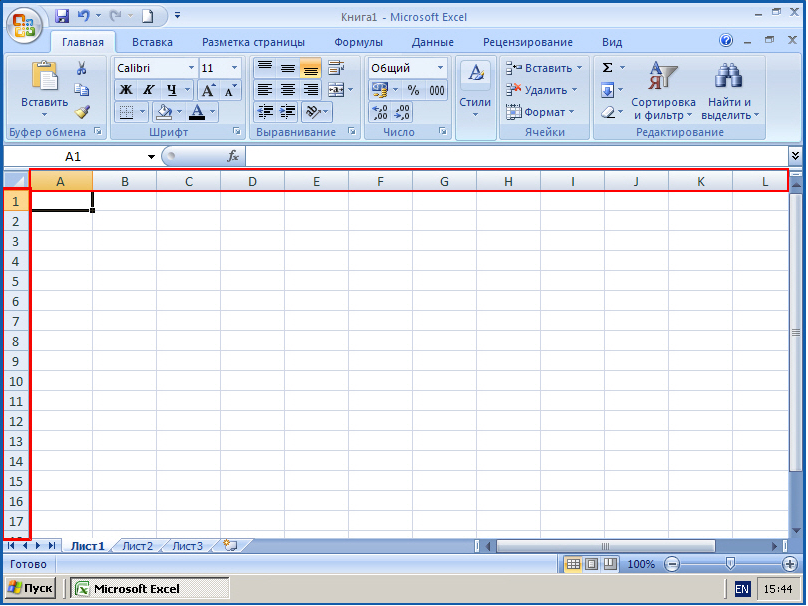Apply red font color A
The width and height of the screenshot is (808, 606).
tap(197, 112)
